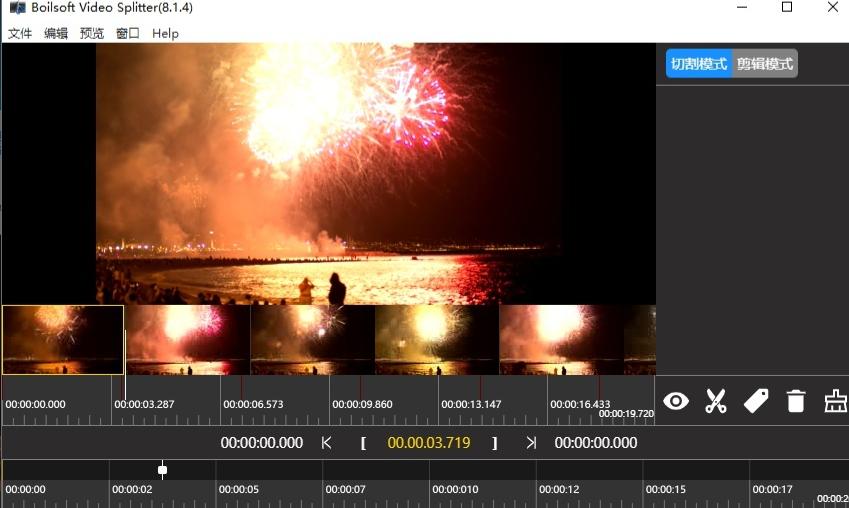Open the 窗口 menu

[128, 34]
